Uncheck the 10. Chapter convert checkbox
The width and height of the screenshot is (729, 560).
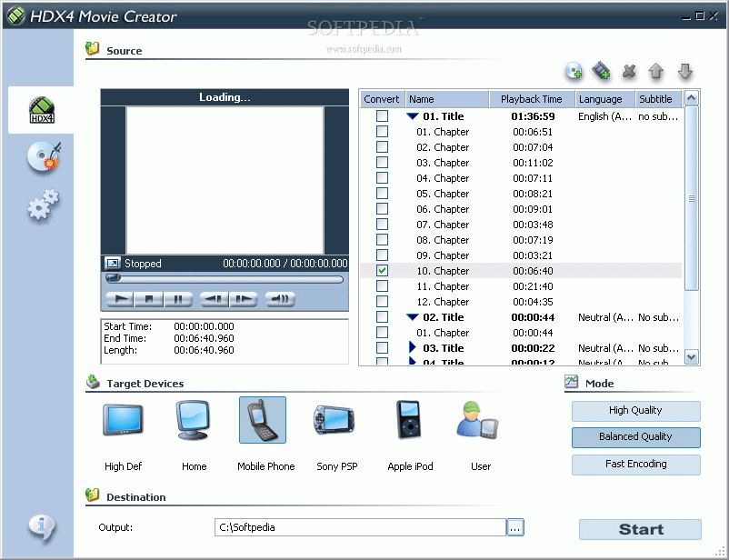(x=382, y=270)
